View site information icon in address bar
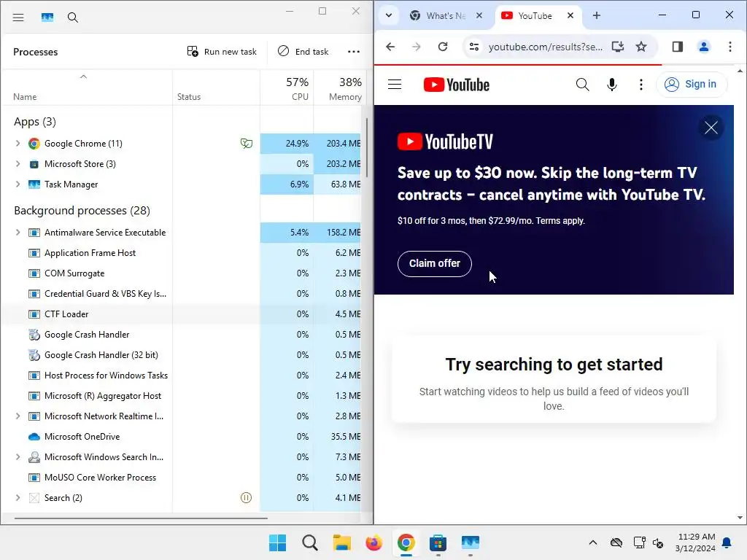Image resolution: width=747 pixels, height=560 pixels. [x=474, y=47]
